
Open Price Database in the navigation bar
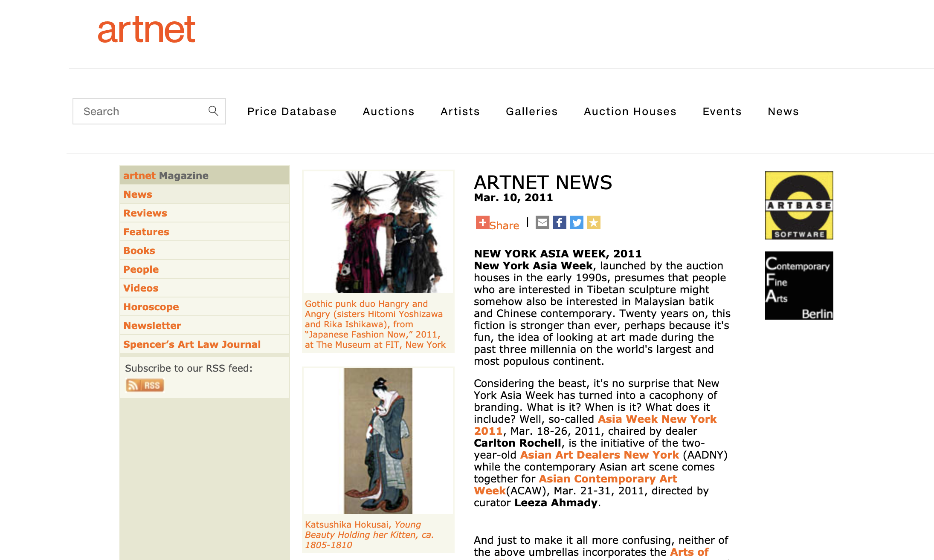point(292,111)
